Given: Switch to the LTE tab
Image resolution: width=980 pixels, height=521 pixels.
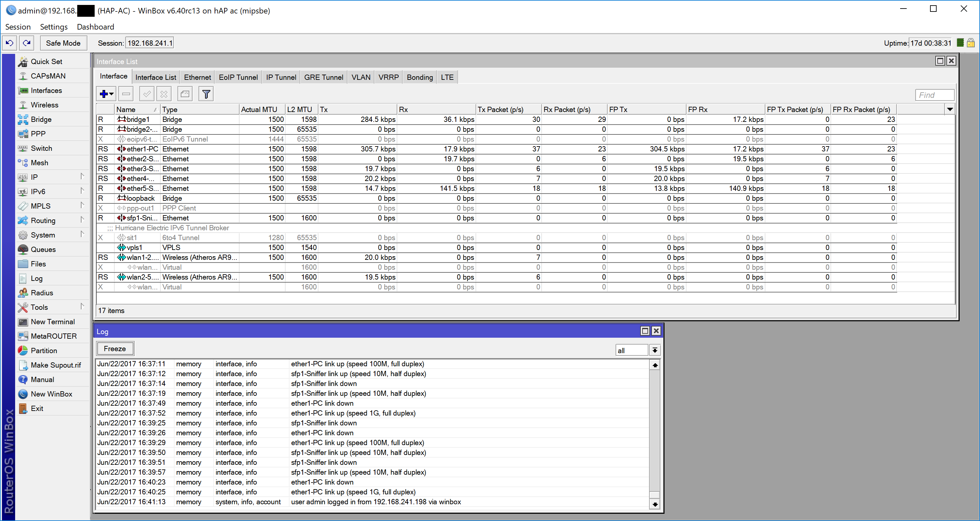Looking at the screenshot, I should click(447, 77).
